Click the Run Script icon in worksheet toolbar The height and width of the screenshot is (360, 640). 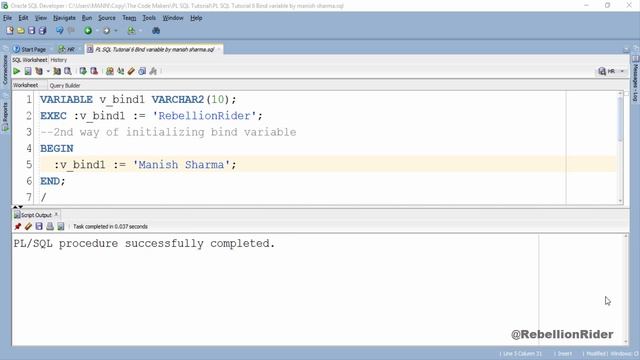28,71
